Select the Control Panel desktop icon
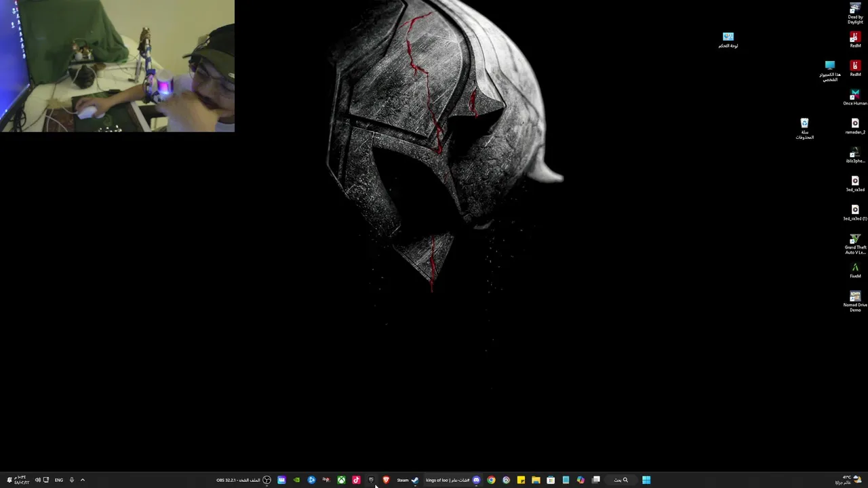 point(728,40)
